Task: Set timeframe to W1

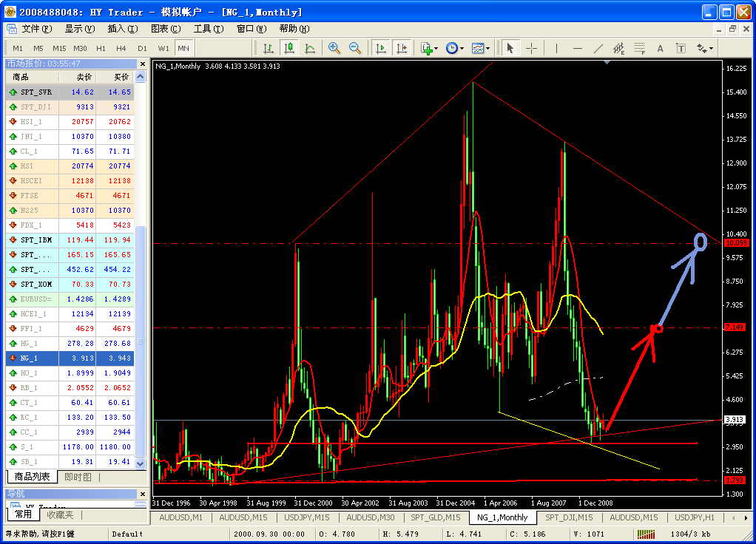Action: tap(163, 48)
